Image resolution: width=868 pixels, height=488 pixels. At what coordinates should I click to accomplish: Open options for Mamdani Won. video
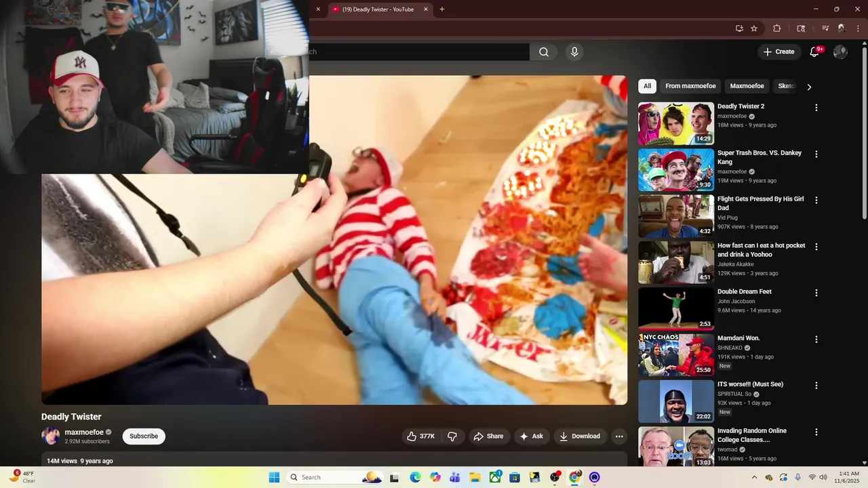(x=816, y=339)
